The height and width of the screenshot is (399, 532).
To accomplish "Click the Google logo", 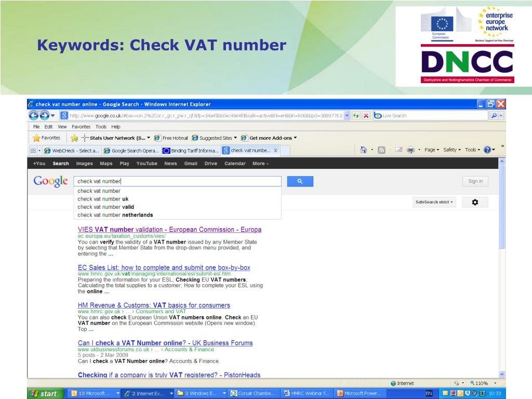I will (50, 181).
